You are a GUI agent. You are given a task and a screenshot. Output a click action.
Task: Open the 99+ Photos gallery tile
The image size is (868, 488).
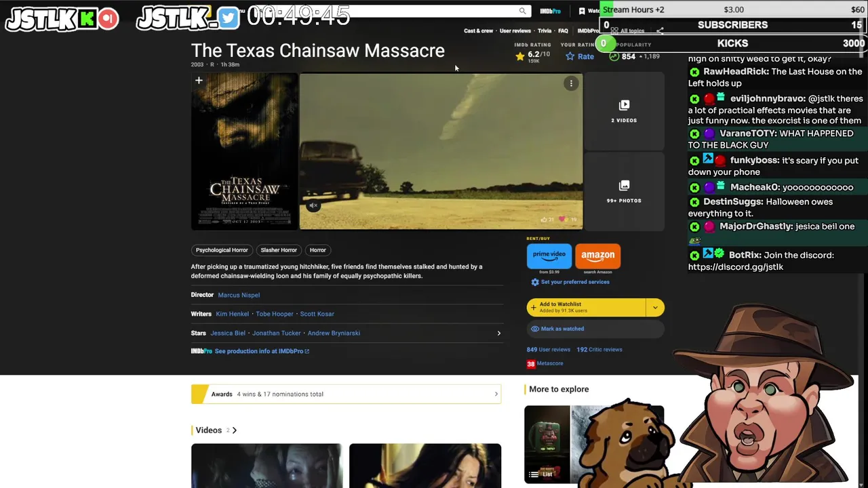(624, 192)
